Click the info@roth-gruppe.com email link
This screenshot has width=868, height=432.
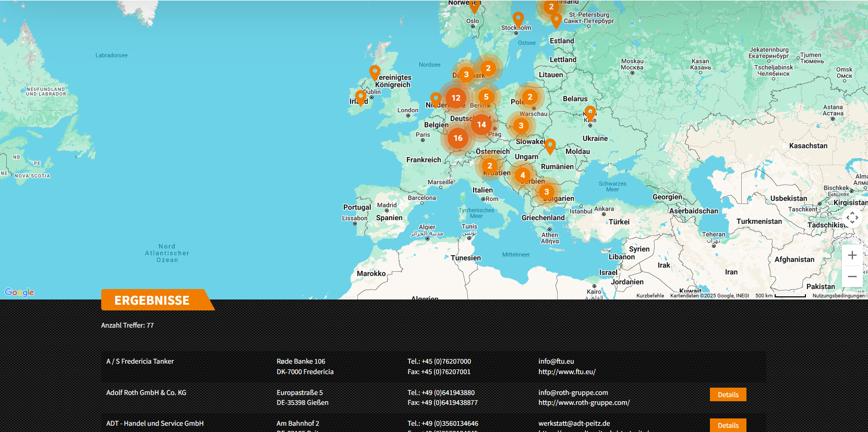[573, 393]
